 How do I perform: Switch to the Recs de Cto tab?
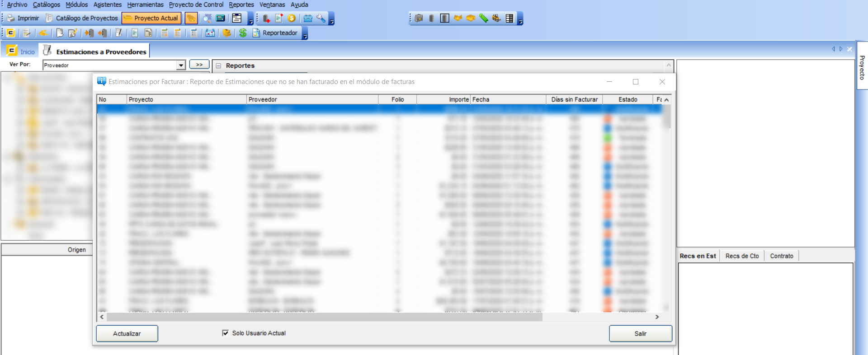pyautogui.click(x=742, y=256)
